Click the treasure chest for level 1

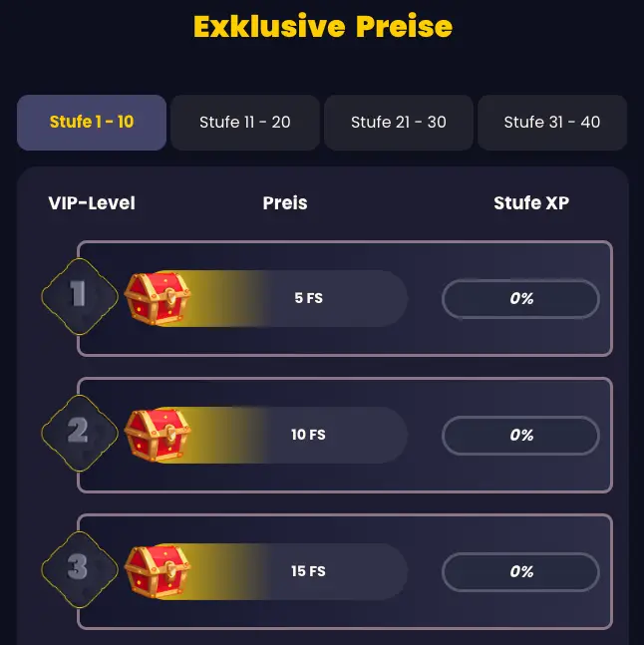pos(158,298)
